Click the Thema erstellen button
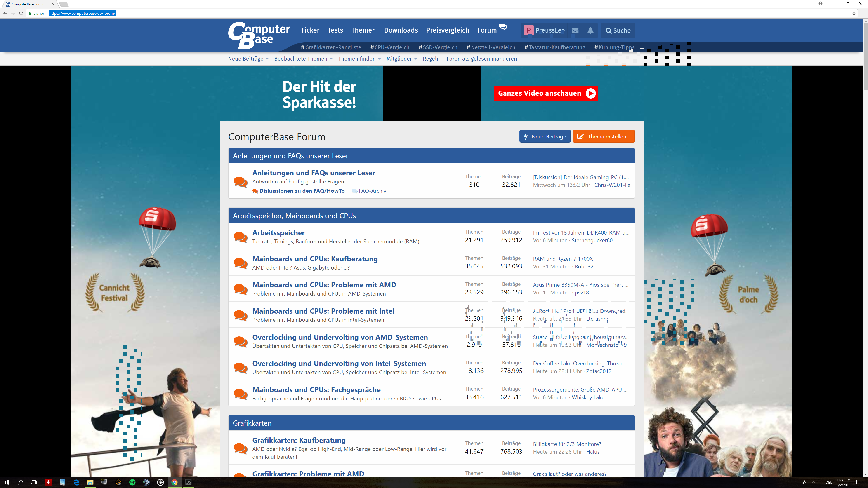 click(x=604, y=136)
